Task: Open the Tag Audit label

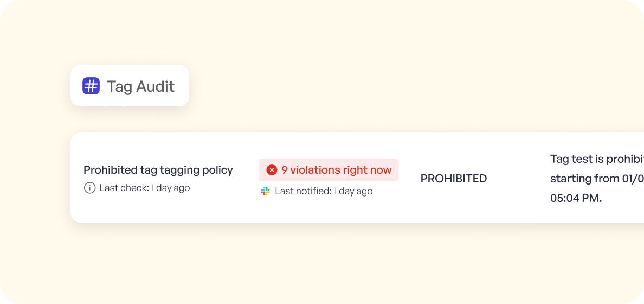Action: click(x=140, y=86)
